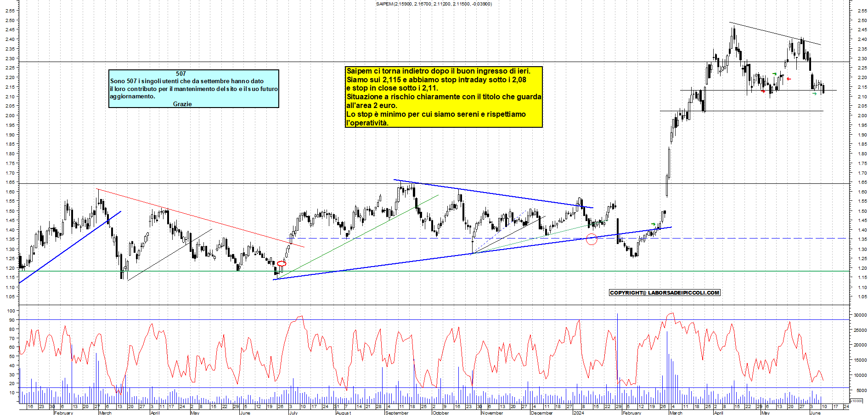Viewport: 868px width, 415px height.
Task: Click the 'October' label on the date axis
Action: [441, 413]
